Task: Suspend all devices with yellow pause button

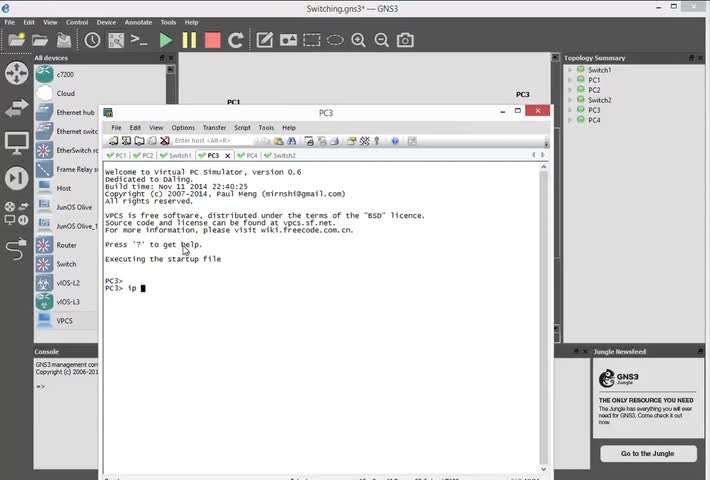Action: coord(189,40)
